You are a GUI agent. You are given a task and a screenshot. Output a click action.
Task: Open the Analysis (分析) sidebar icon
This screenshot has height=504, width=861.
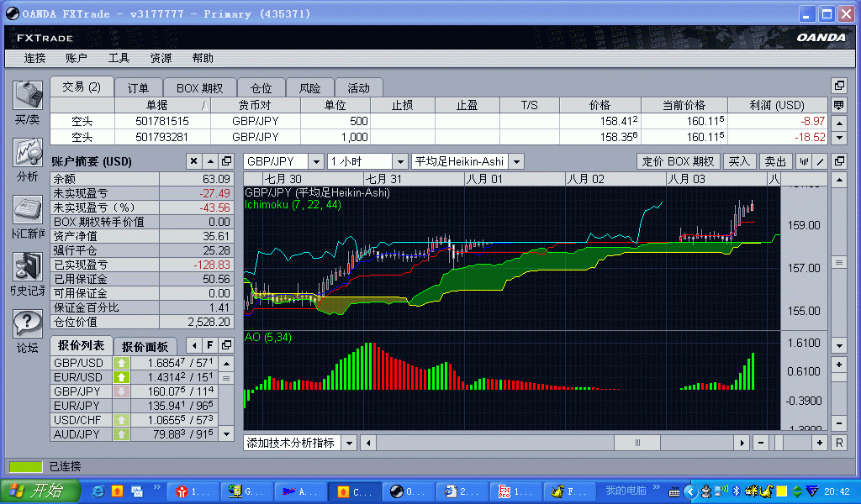click(x=28, y=153)
